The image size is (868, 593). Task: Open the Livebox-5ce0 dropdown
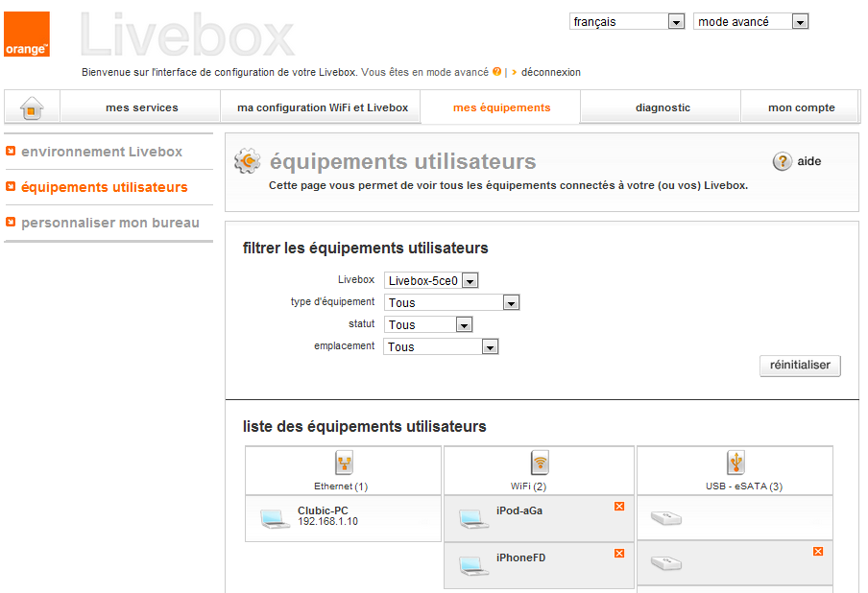[x=431, y=280]
